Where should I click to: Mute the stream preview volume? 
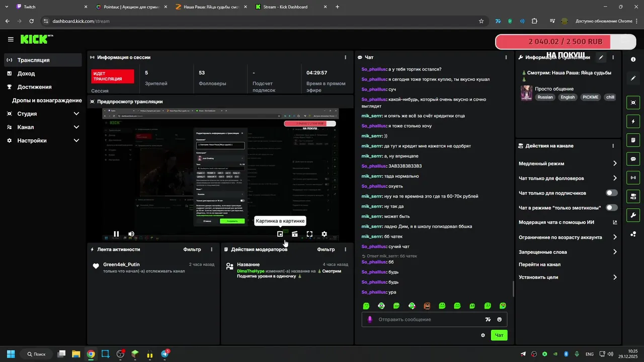tap(131, 234)
